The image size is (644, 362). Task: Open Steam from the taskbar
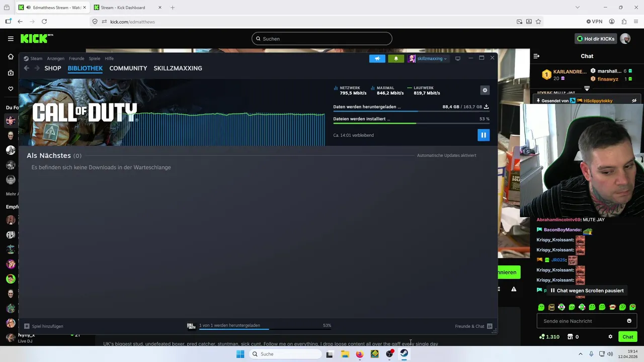pos(404,353)
